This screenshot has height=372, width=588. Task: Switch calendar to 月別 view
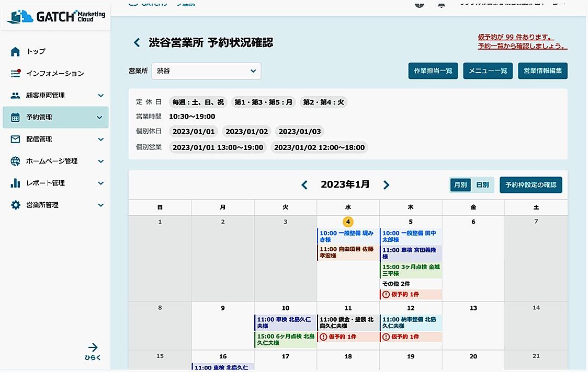460,185
